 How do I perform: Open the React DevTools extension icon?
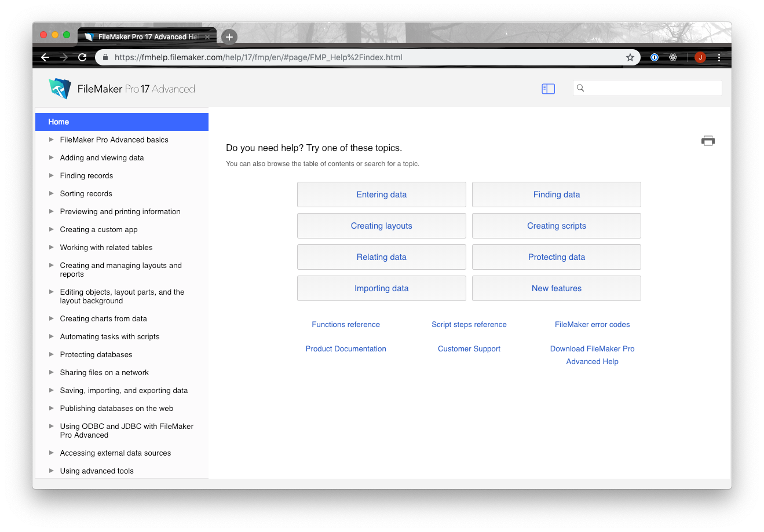pos(673,57)
